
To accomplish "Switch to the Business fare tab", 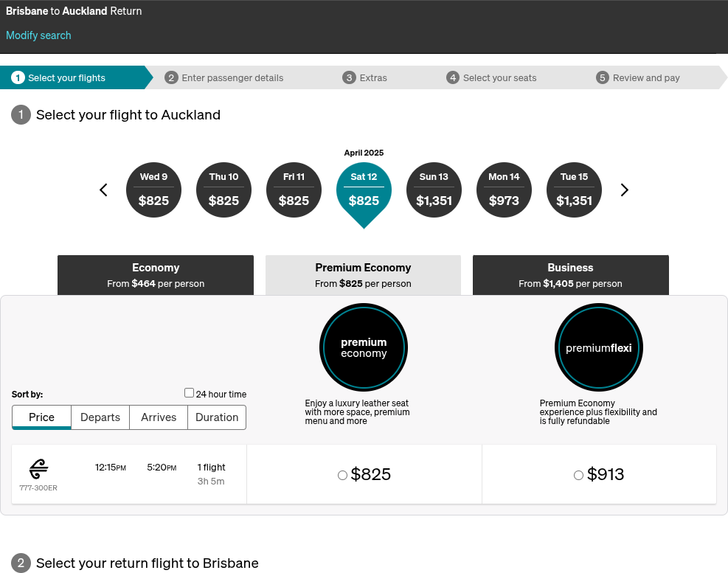I will pyautogui.click(x=571, y=275).
